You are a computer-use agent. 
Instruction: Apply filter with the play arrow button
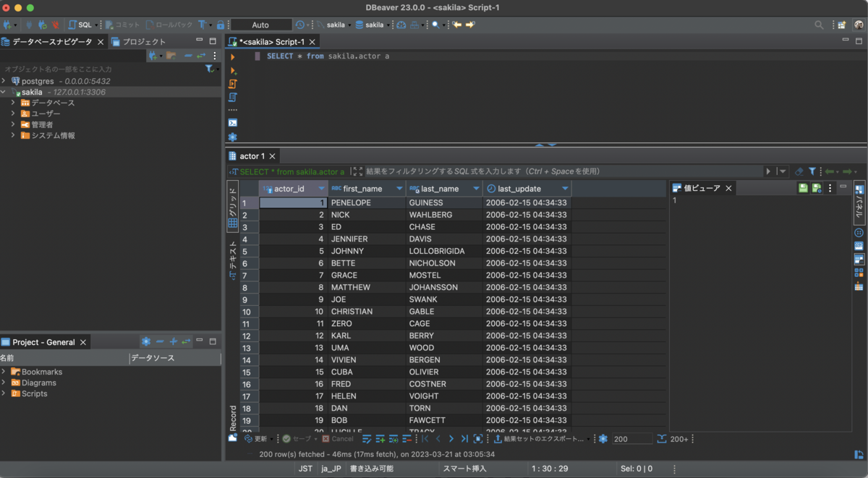[x=768, y=171]
